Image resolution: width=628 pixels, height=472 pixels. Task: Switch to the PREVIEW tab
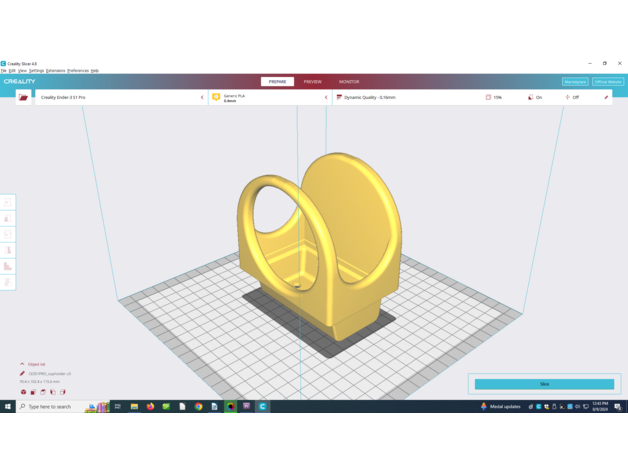click(x=313, y=82)
